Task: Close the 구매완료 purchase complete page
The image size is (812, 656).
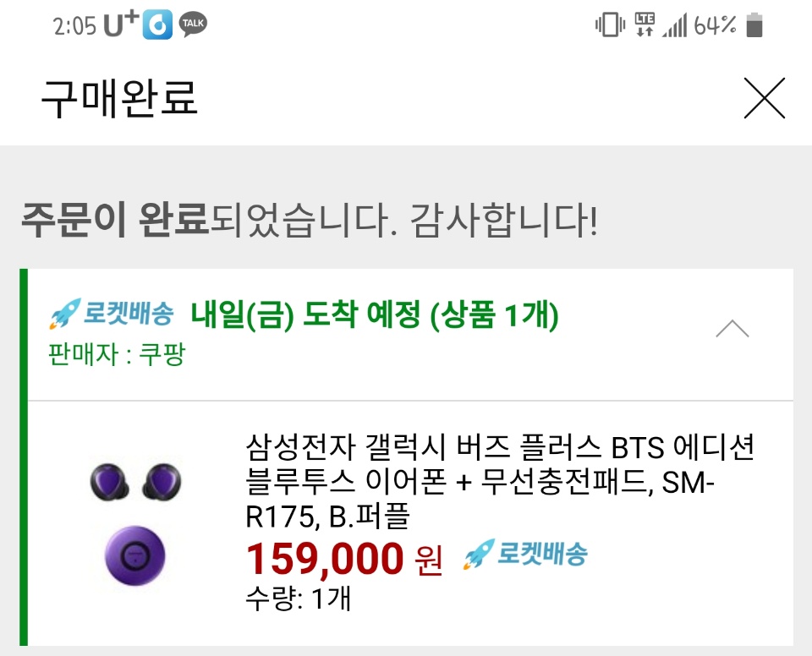Action: click(764, 98)
